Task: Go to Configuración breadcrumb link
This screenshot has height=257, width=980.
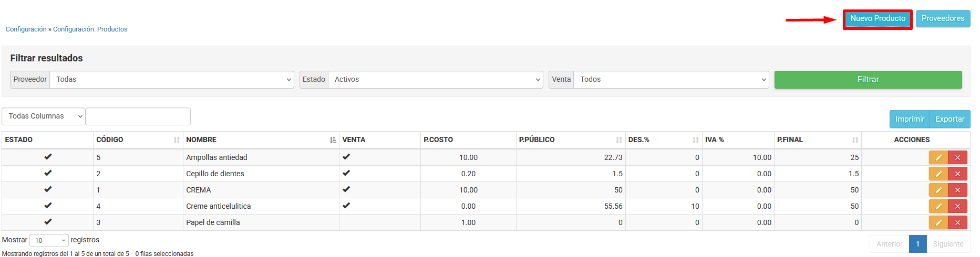Action: [26, 29]
